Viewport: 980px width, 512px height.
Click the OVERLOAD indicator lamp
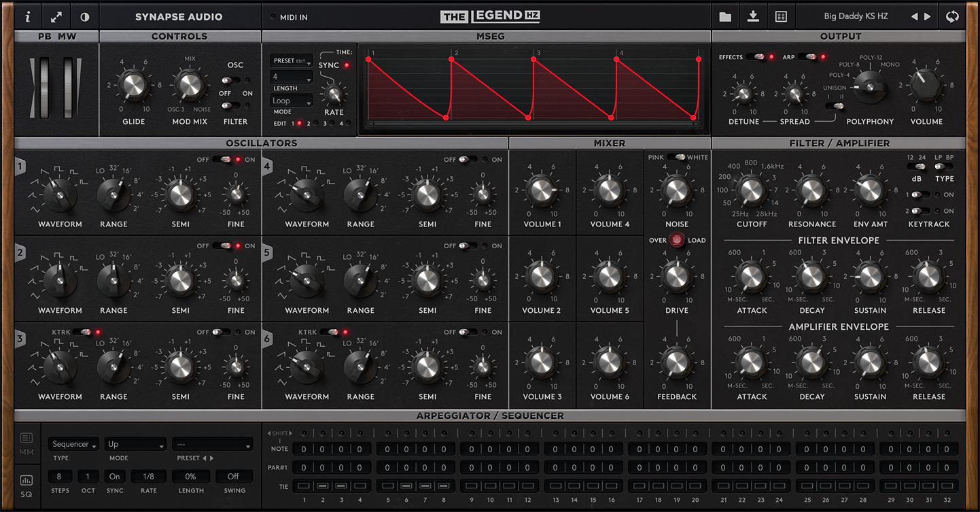tap(677, 239)
